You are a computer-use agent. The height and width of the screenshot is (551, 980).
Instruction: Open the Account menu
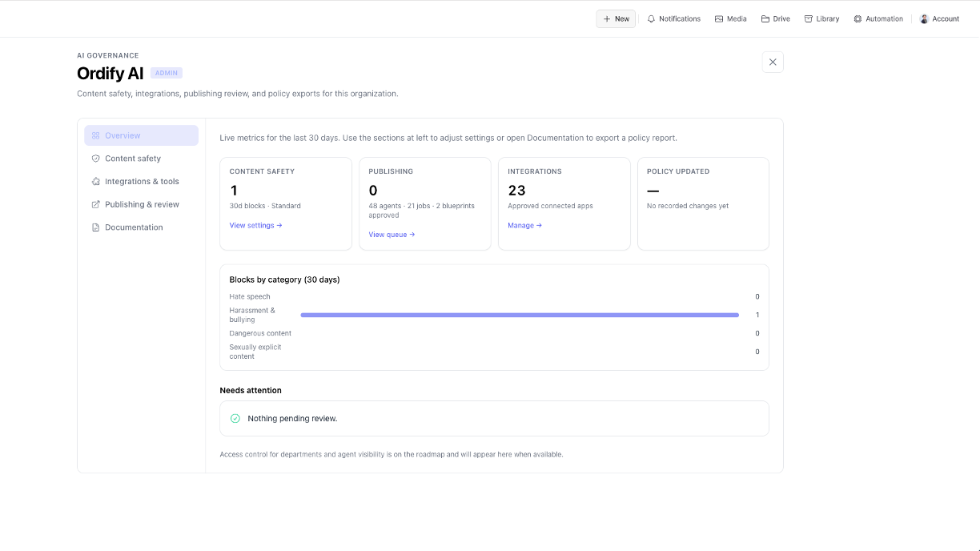click(940, 18)
